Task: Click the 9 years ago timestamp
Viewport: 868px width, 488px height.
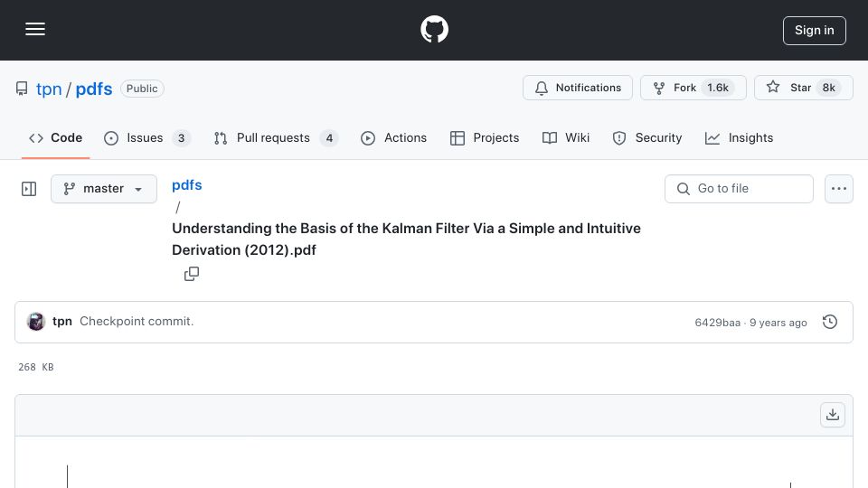Action: 778,323
